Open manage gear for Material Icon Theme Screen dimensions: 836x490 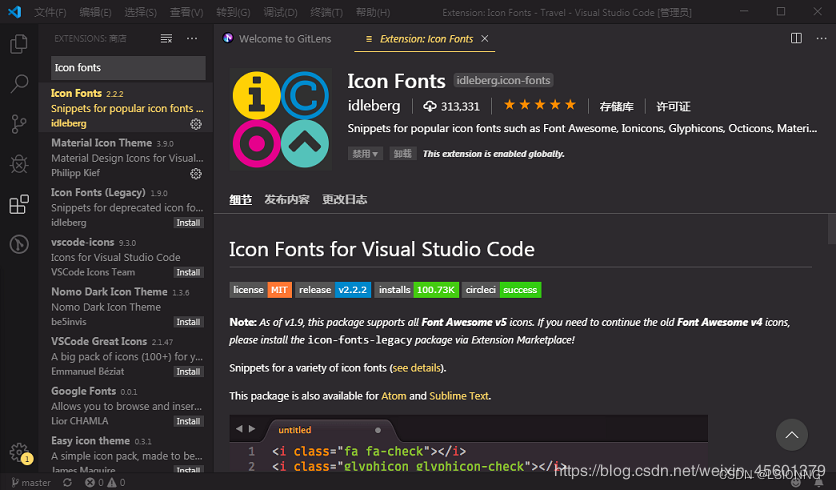pyautogui.click(x=196, y=173)
